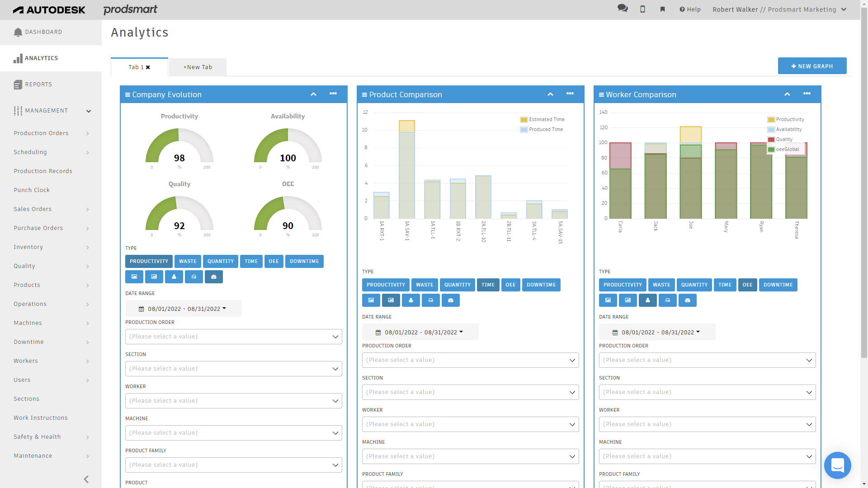The image size is (868, 488).
Task: Click the Reports sidebar icon
Action: (x=18, y=84)
